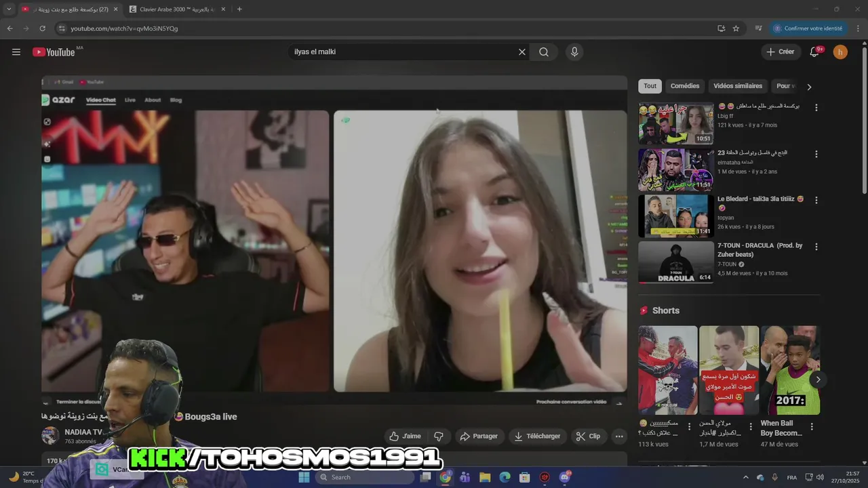Open options for the 113 k vues Short
This screenshot has width=868, height=488.
[690, 427]
